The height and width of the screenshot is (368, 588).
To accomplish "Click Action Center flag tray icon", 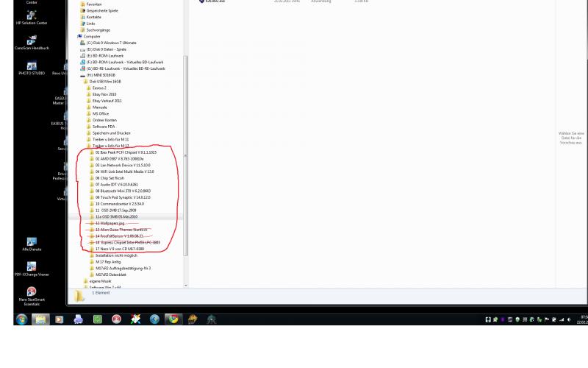I will (x=547, y=319).
